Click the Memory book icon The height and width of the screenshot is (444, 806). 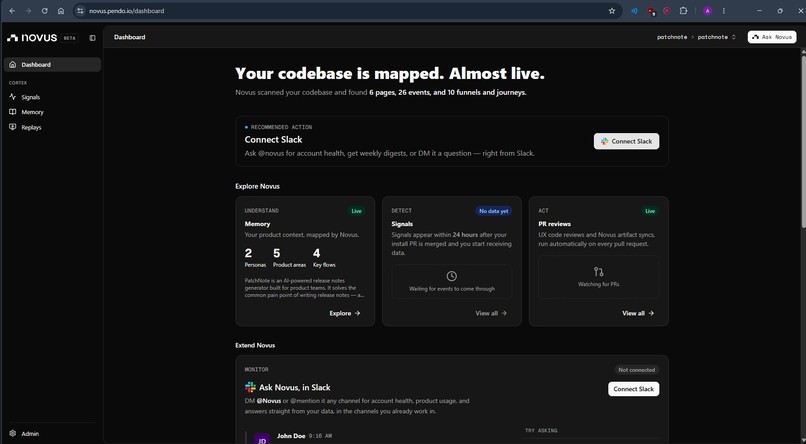(13, 112)
